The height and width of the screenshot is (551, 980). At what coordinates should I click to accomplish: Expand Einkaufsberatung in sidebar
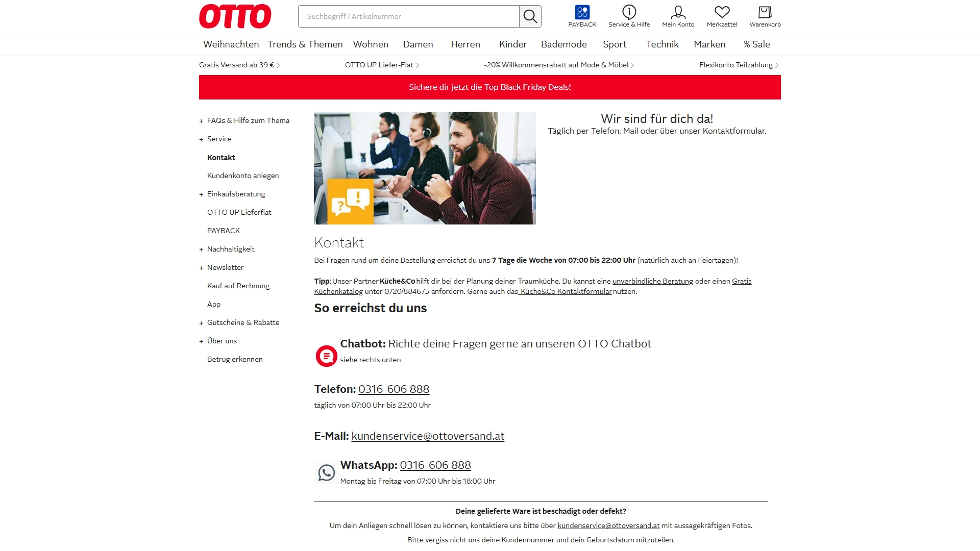coord(236,194)
